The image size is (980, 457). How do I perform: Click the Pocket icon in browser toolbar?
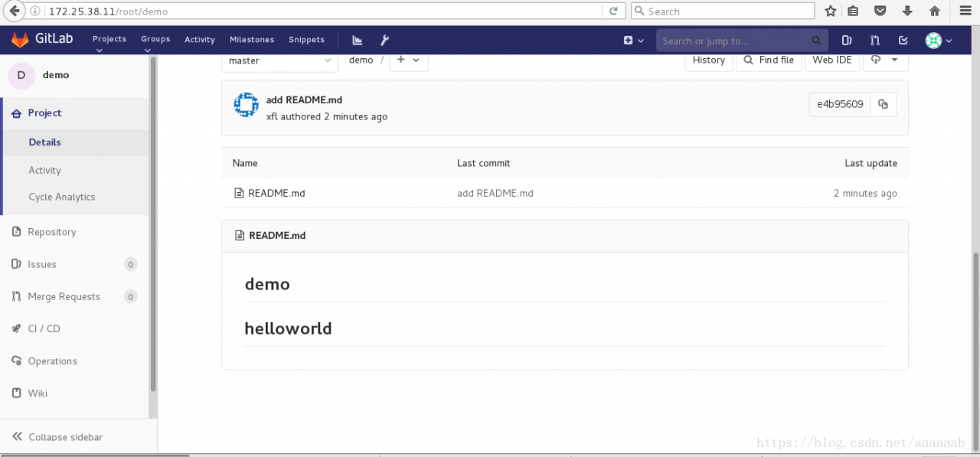(x=880, y=11)
